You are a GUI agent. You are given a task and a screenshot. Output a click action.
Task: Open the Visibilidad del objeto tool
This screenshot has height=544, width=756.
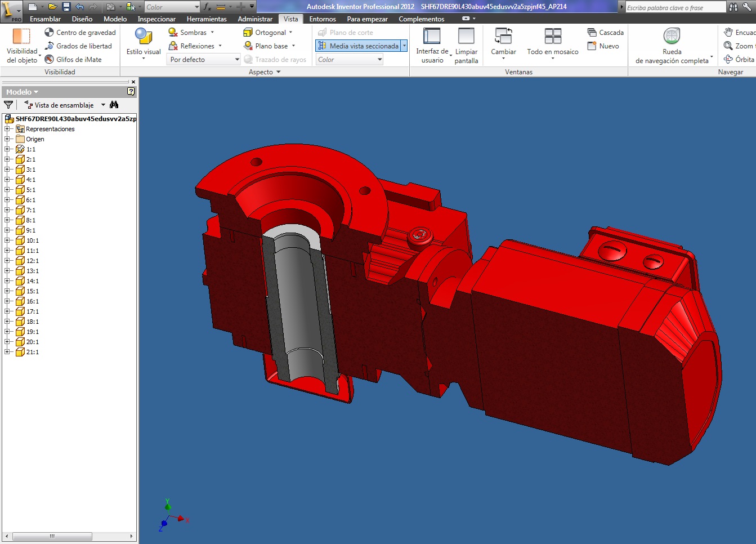tap(21, 45)
